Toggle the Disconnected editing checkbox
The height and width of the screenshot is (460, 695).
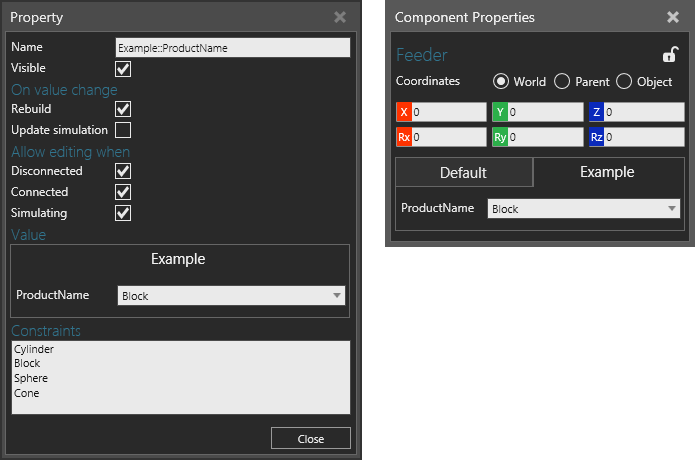click(123, 172)
